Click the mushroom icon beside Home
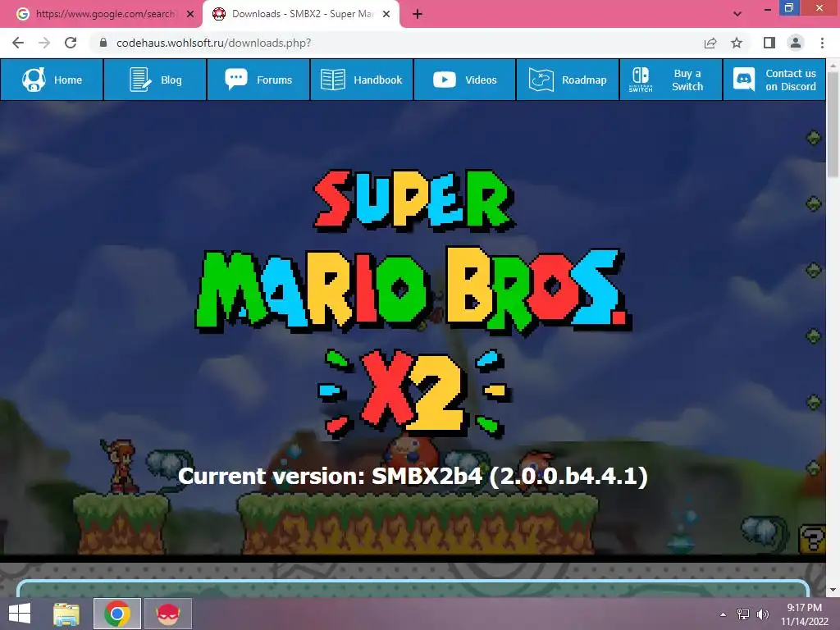 point(34,80)
